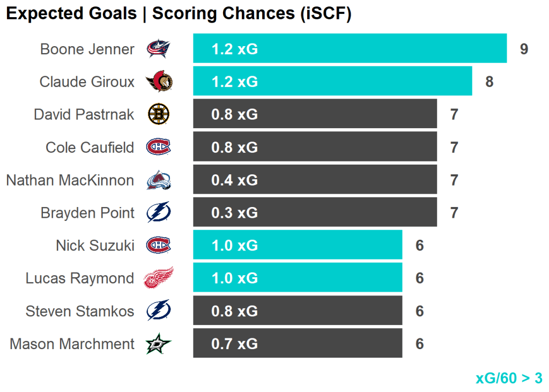Click the Boston Bruins logo
Image resolution: width=549 pixels, height=392 pixels.
click(x=159, y=114)
